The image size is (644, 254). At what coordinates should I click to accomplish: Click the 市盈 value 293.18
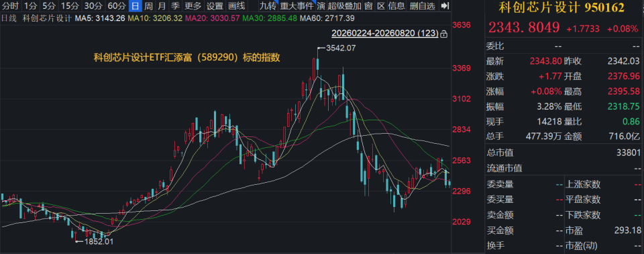[627, 230]
